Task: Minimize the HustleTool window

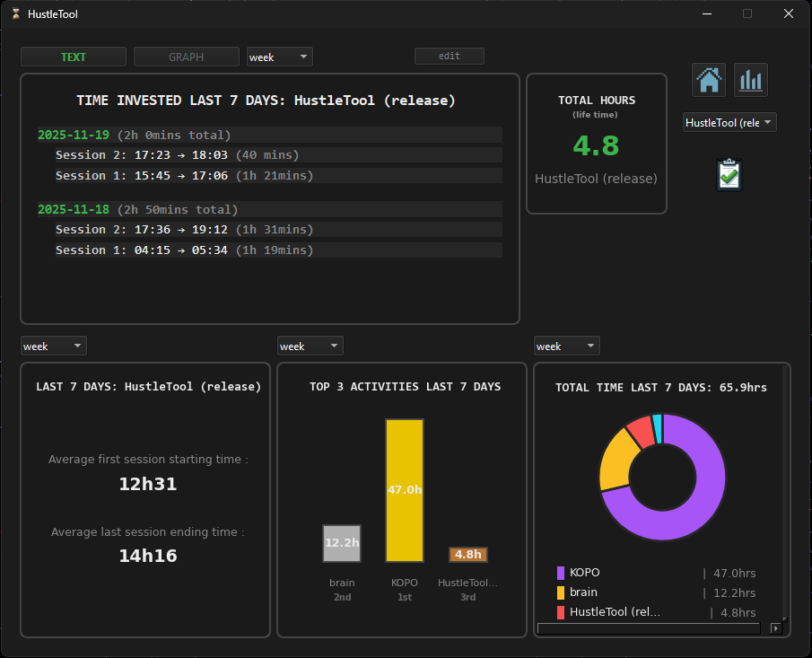Action: pyautogui.click(x=707, y=14)
